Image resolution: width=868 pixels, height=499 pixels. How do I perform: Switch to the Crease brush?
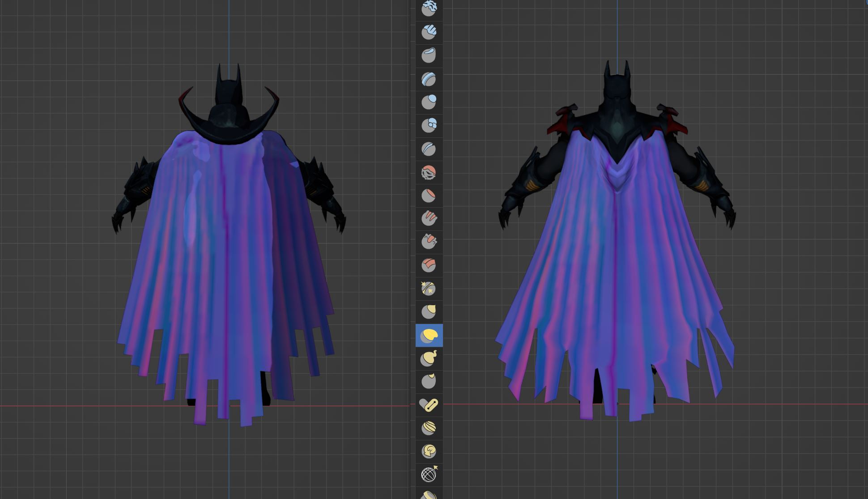pos(429,149)
